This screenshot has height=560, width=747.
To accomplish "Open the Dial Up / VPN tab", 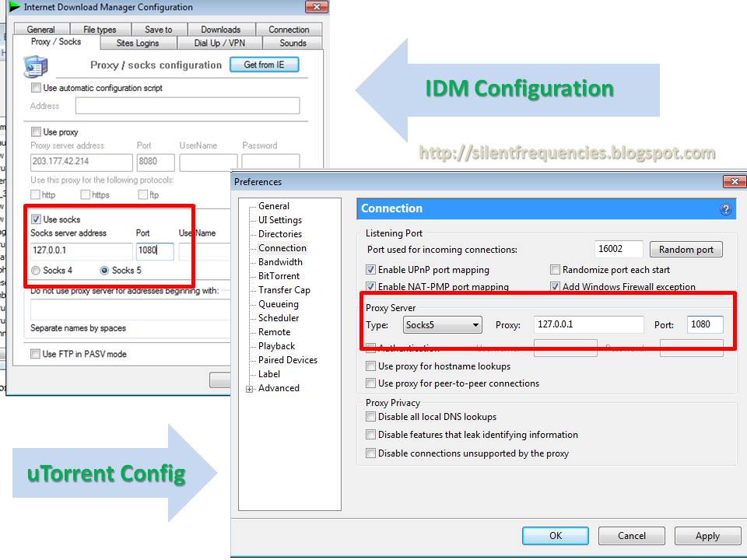I will tap(219, 43).
